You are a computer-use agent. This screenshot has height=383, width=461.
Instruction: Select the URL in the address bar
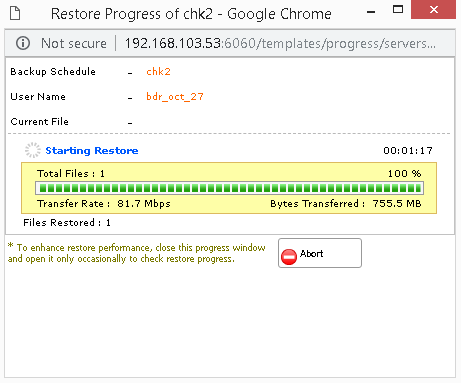pos(280,44)
